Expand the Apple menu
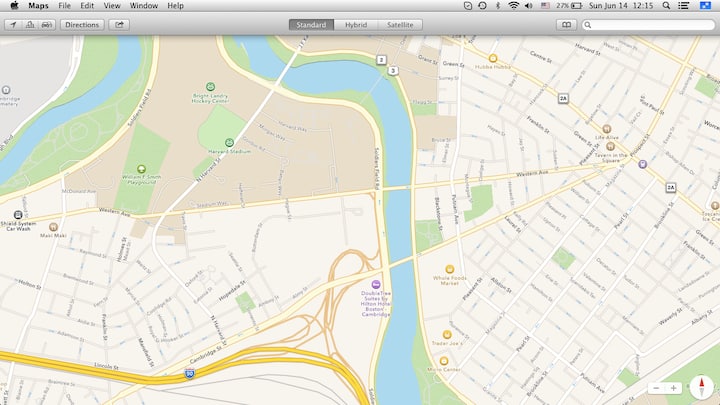 (14, 6)
